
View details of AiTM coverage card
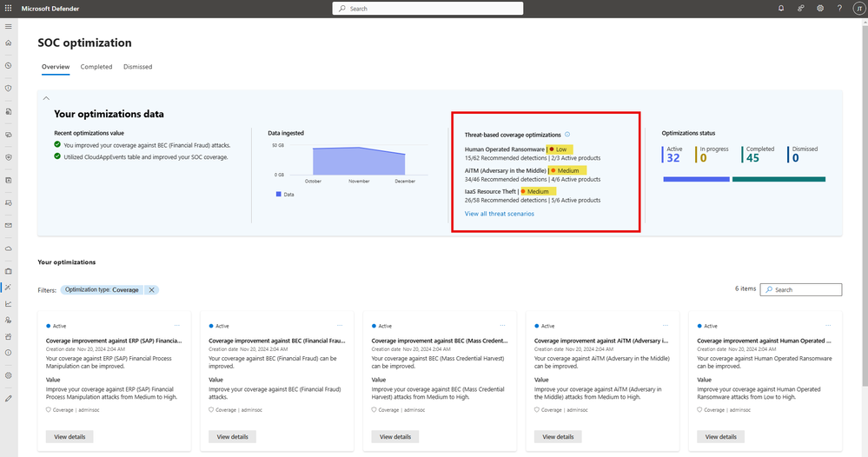point(558,436)
